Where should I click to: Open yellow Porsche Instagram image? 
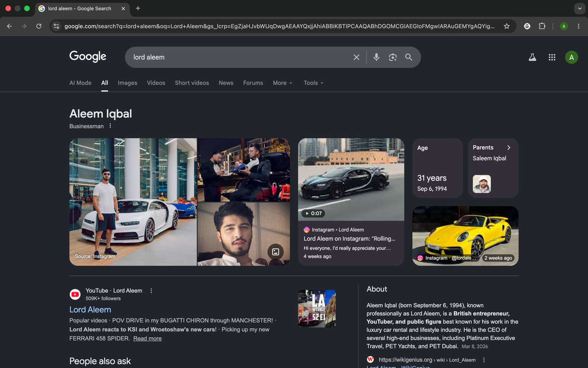465,236
